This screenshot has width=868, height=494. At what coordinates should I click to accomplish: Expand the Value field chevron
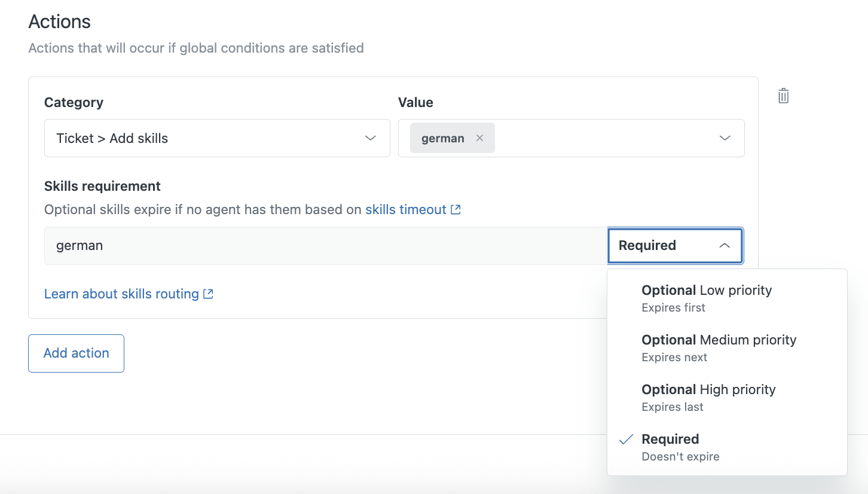[x=725, y=138]
